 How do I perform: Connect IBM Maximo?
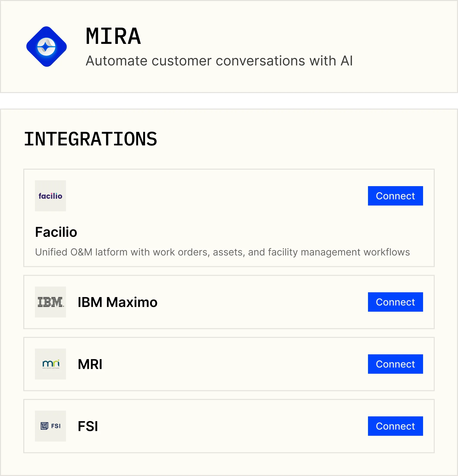[x=395, y=302]
